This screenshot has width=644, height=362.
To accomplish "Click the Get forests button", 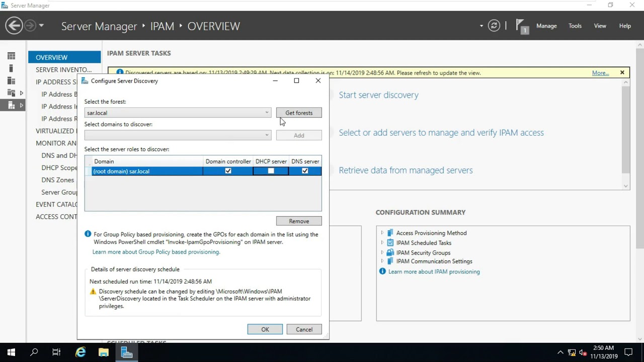I will point(299,113).
